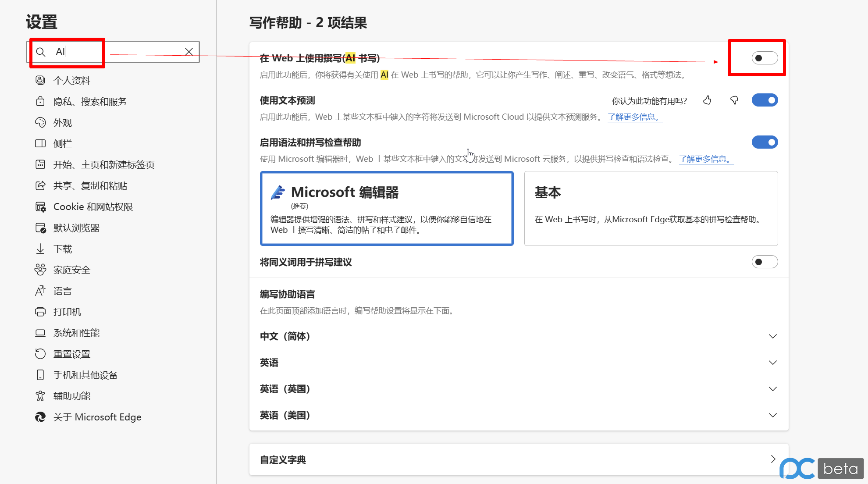
Task: Open 隐私、搜索和服务 settings section
Action: click(90, 101)
